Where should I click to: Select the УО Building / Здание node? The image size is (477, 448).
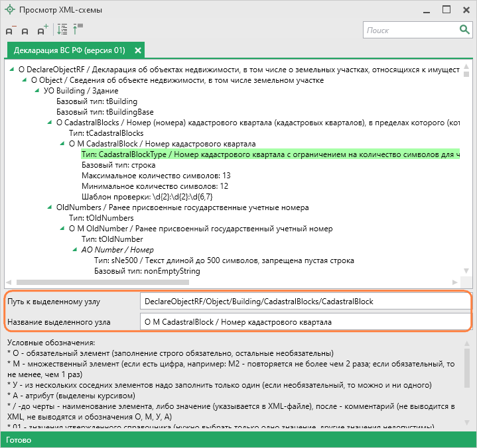click(74, 91)
